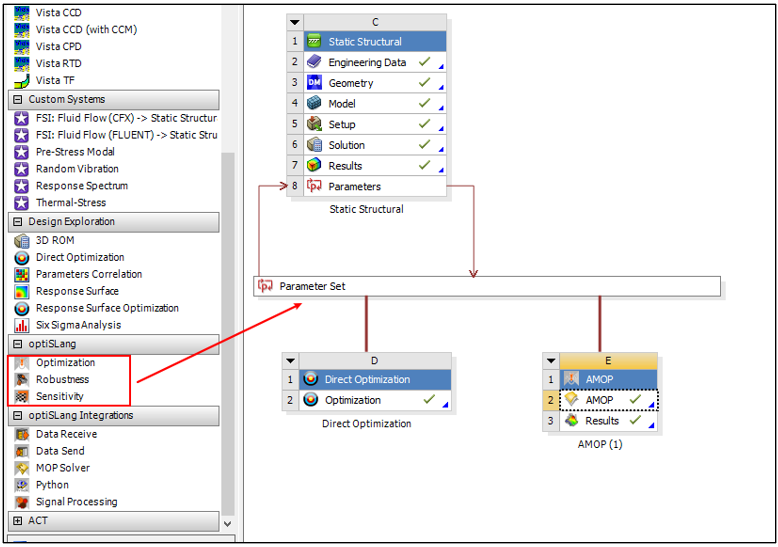Select the Data Send icon
The width and height of the screenshot is (778, 547).
coord(21,452)
